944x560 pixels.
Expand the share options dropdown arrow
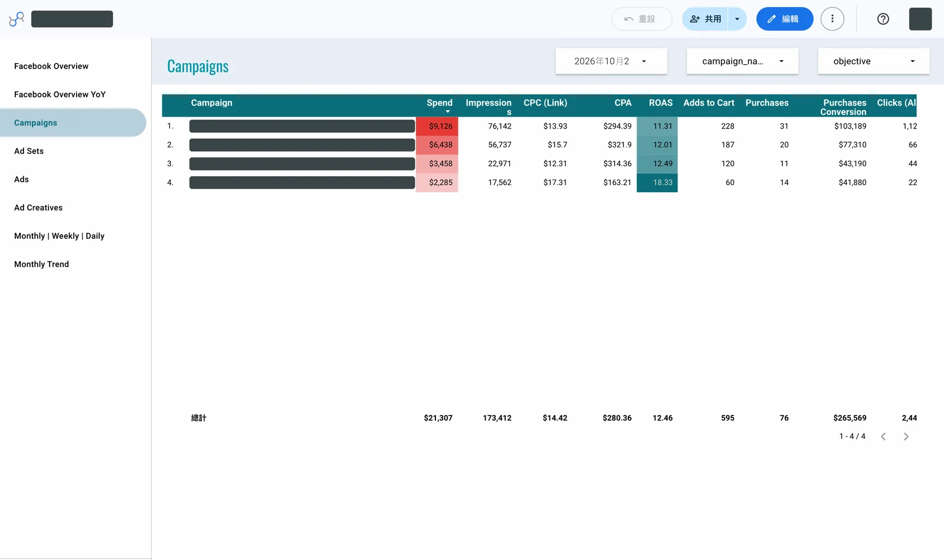(737, 19)
